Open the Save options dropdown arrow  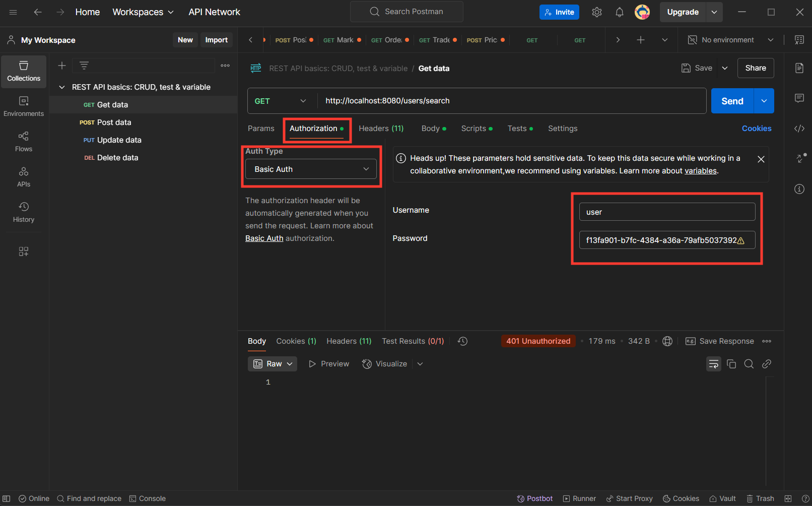pos(725,68)
